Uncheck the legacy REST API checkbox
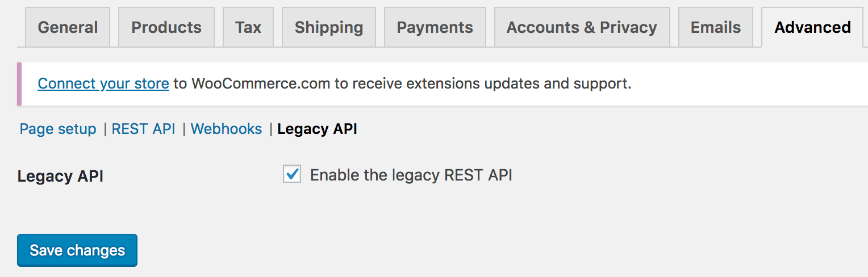The width and height of the screenshot is (868, 277). [292, 174]
